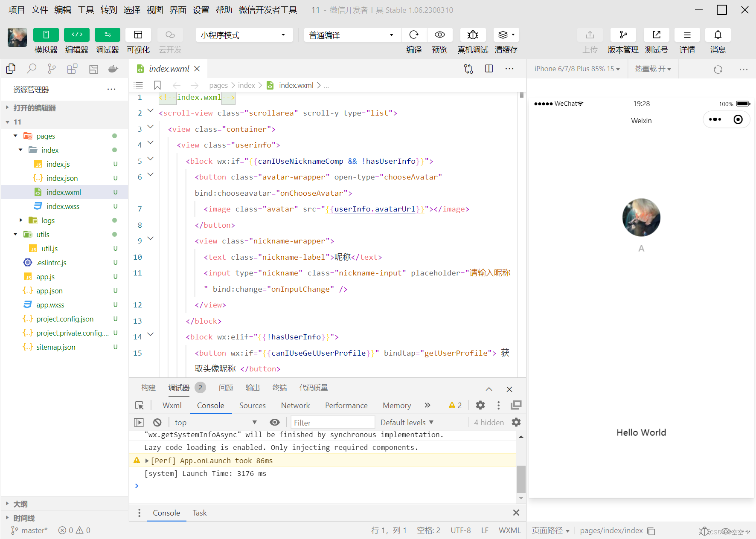Switch to the Wxml devtools tab

[x=172, y=406]
